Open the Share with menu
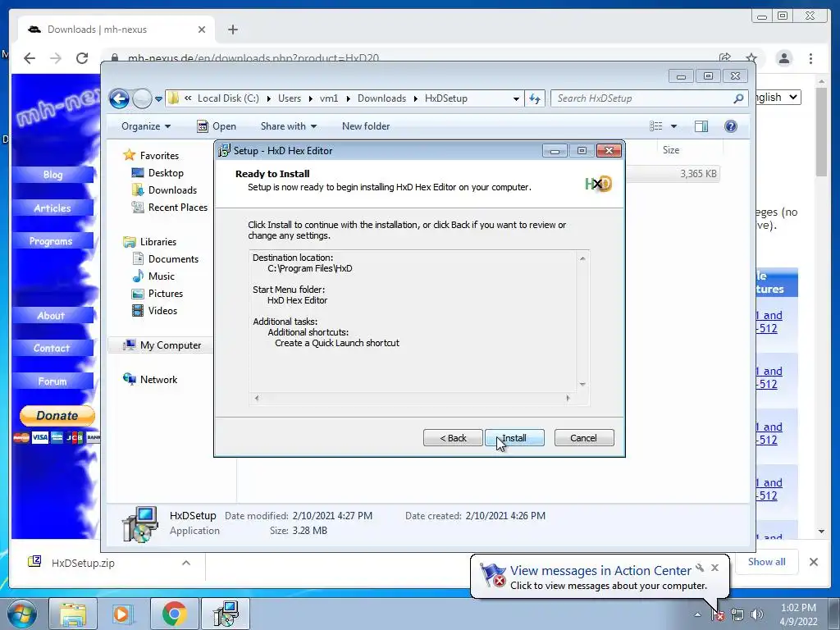The width and height of the screenshot is (840, 630). tap(288, 126)
